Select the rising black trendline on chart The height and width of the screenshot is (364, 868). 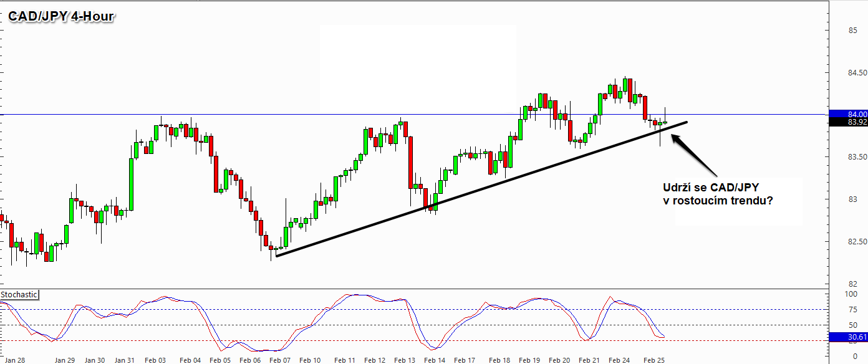point(481,189)
